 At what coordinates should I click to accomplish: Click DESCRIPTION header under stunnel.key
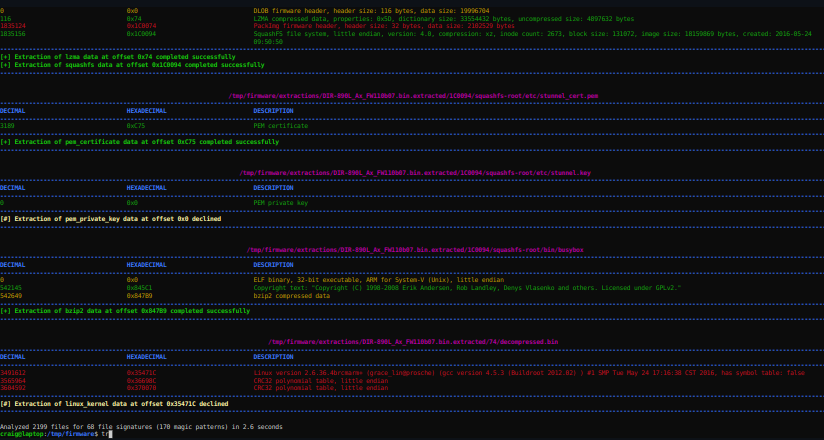pos(273,188)
